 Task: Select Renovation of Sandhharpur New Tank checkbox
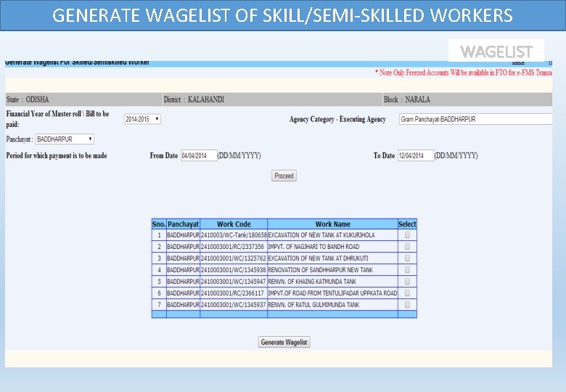pos(407,269)
